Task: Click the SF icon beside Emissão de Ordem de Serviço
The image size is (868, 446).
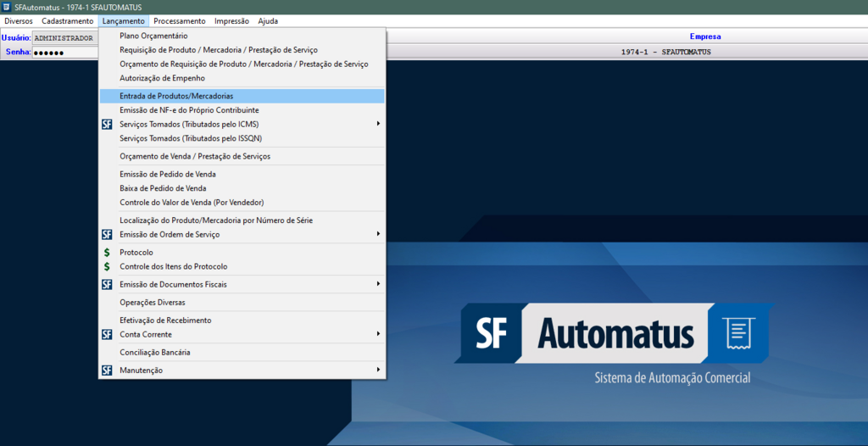Action: 107,234
